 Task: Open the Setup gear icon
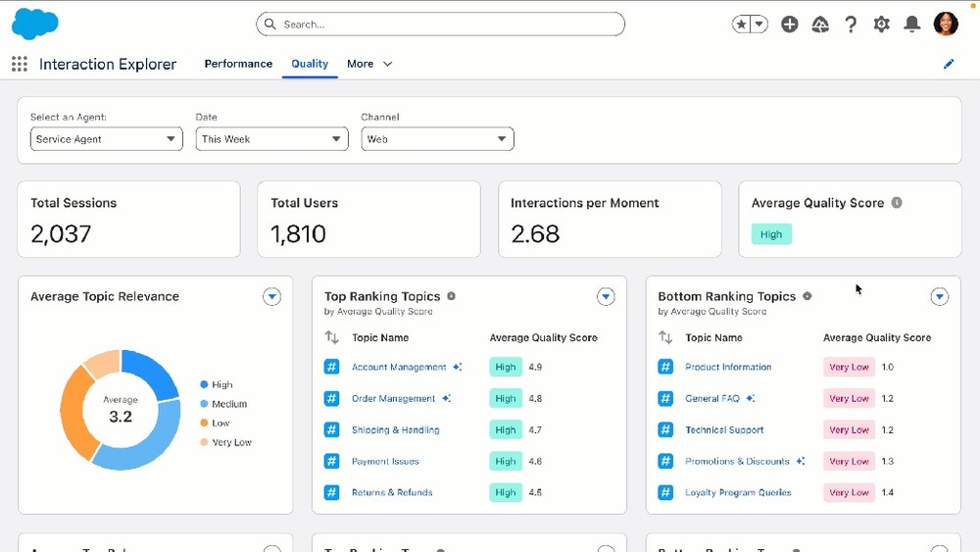coord(881,25)
